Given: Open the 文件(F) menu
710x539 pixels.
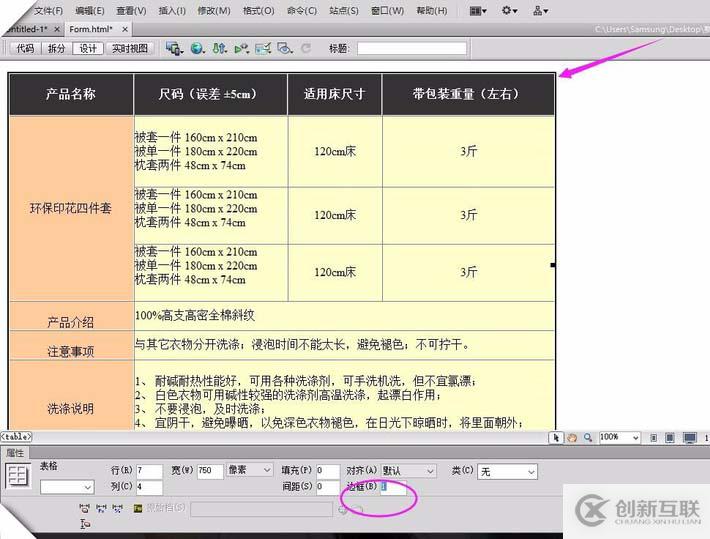Looking at the screenshot, I should click(x=48, y=10).
